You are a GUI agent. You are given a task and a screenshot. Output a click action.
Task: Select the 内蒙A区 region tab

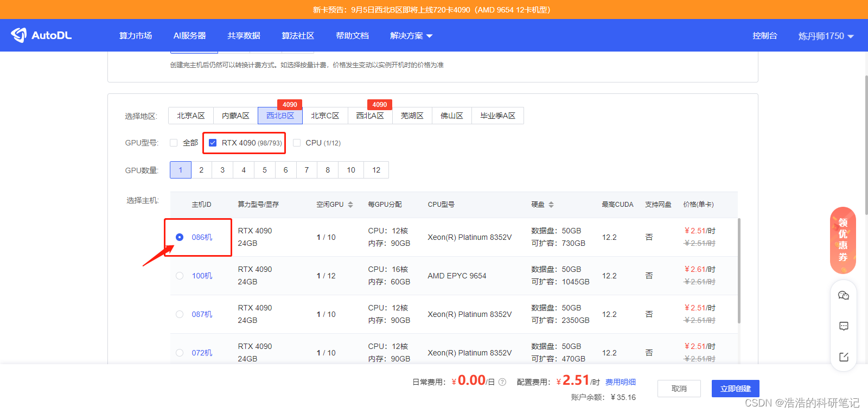pyautogui.click(x=235, y=116)
